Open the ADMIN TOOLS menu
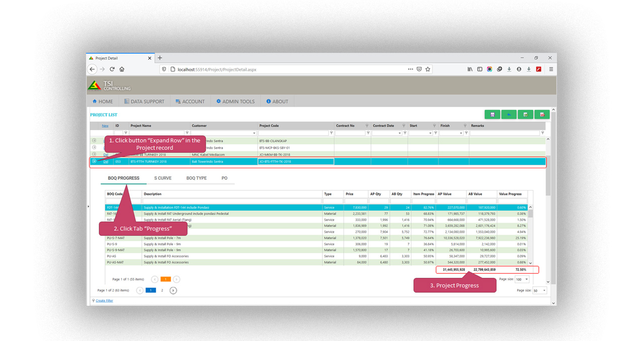The width and height of the screenshot is (644, 341). (235, 101)
